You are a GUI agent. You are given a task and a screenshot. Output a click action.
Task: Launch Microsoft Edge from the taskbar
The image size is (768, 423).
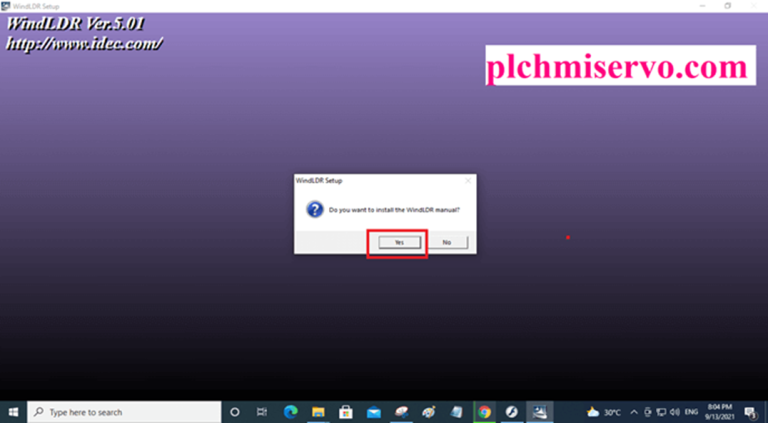click(290, 411)
